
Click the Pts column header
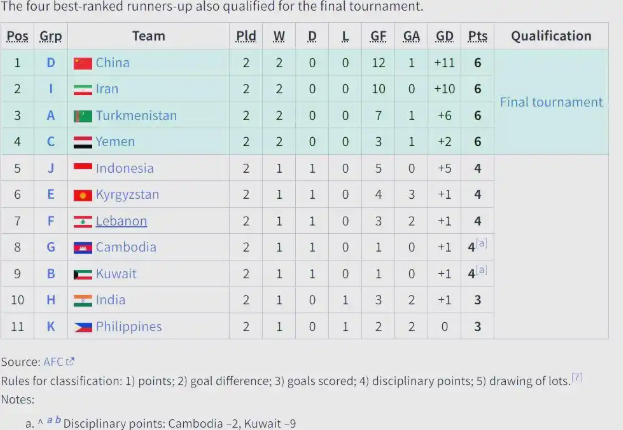pyautogui.click(x=478, y=36)
